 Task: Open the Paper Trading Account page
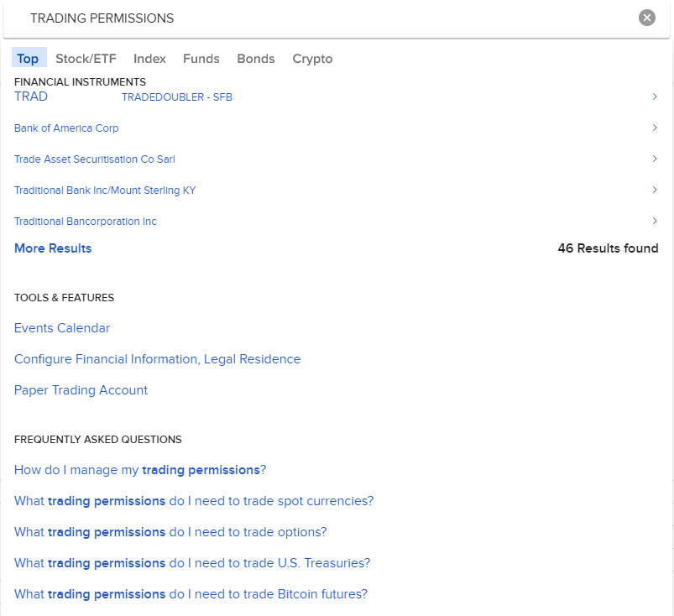(x=81, y=389)
